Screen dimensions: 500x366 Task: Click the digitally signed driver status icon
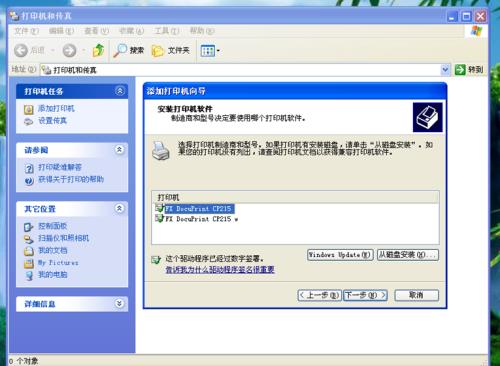(156, 260)
